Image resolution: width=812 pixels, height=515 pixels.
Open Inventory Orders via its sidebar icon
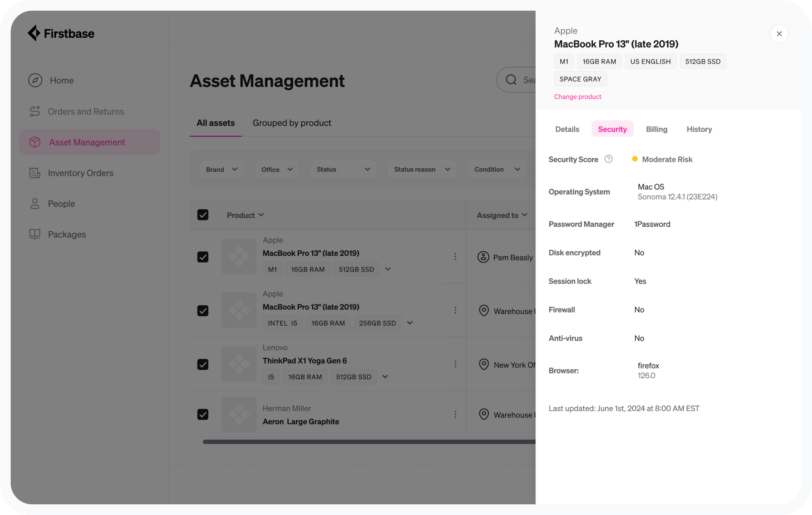[x=34, y=173]
